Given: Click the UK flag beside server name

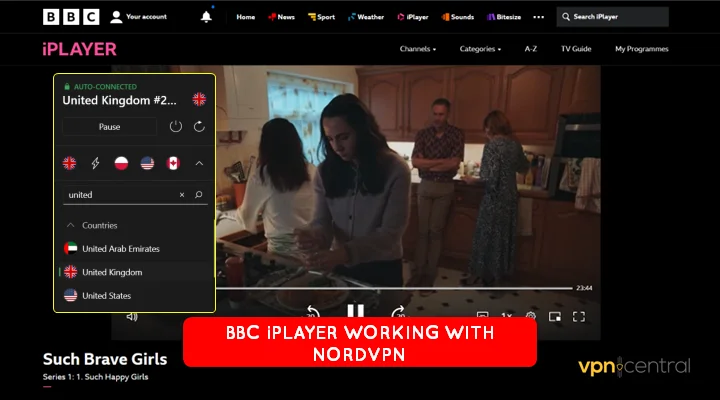Looking at the screenshot, I should point(199,99).
